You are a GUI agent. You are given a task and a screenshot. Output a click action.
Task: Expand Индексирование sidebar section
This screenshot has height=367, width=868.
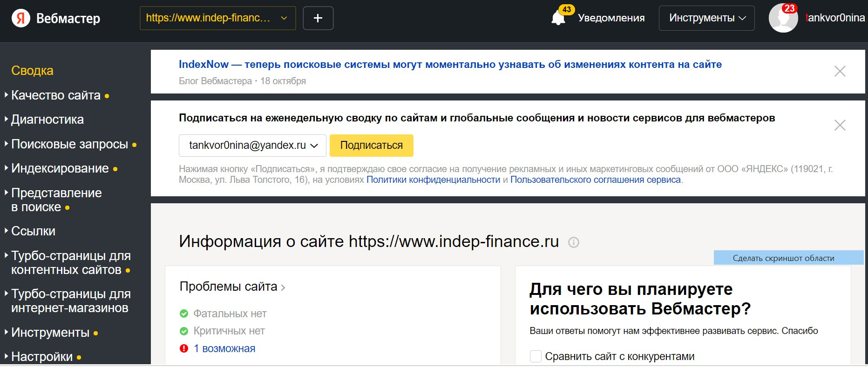tap(60, 168)
